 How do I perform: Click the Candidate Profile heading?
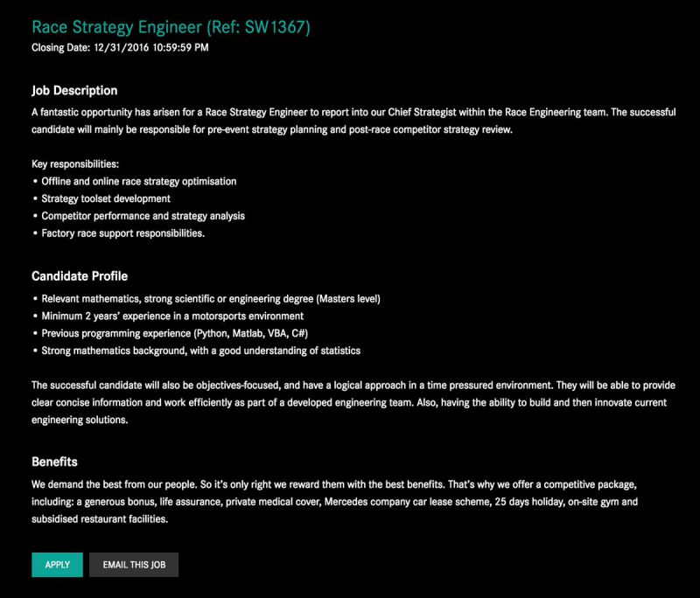[x=80, y=276]
